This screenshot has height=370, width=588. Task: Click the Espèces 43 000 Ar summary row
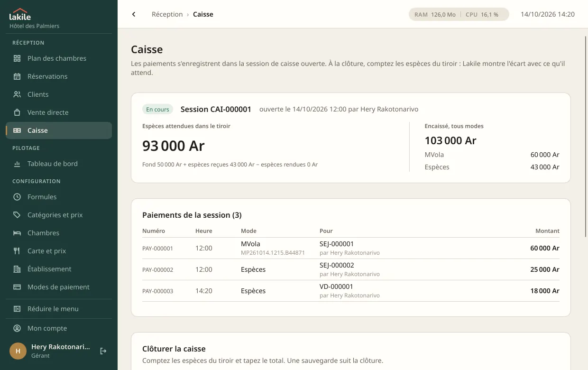pyautogui.click(x=492, y=167)
